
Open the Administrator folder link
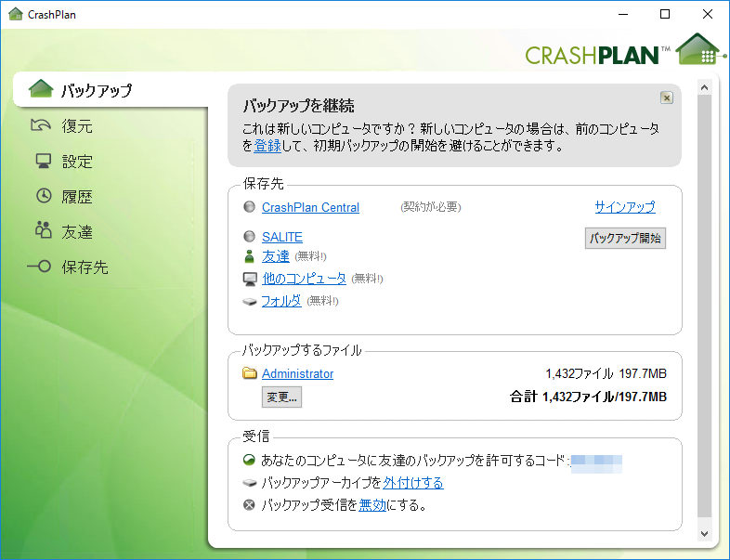pyautogui.click(x=297, y=374)
